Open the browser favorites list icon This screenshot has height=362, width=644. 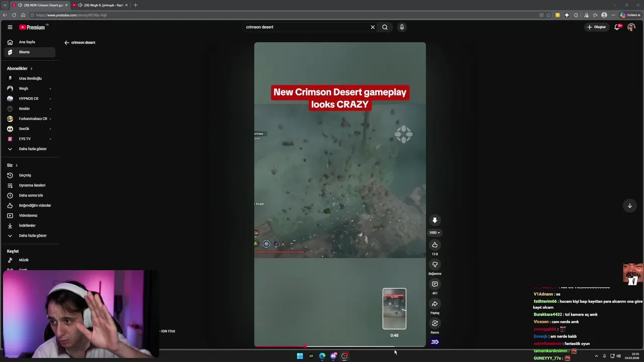[595, 15]
